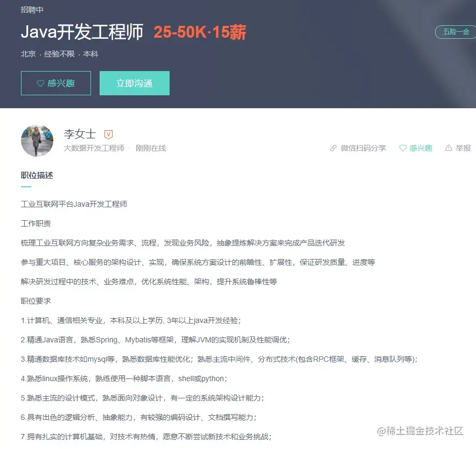Click the 北京 location text

[x=28, y=54]
